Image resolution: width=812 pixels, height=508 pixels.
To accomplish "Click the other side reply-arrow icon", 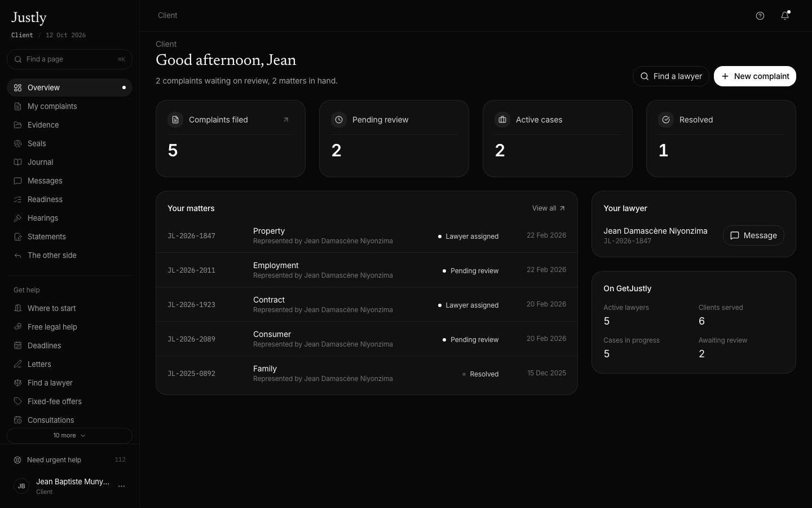I will pos(18,256).
